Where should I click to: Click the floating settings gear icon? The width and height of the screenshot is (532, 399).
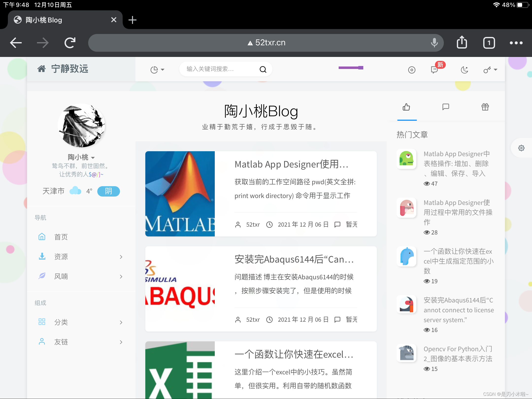pyautogui.click(x=521, y=148)
